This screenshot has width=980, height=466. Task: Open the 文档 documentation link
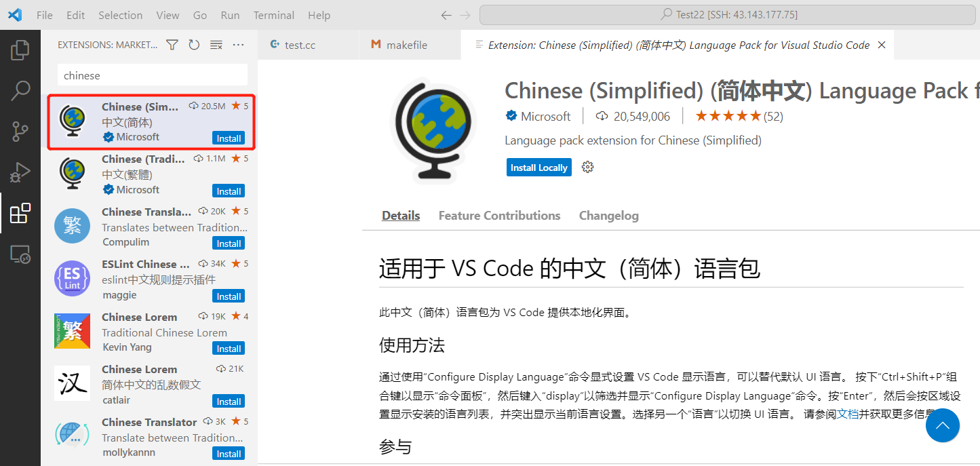(x=848, y=414)
